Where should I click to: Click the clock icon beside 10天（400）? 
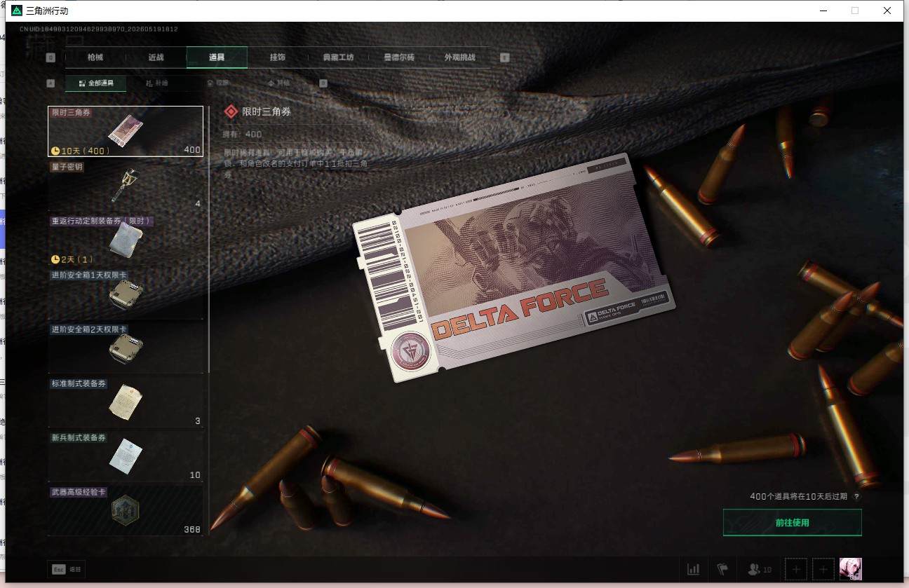click(x=55, y=151)
